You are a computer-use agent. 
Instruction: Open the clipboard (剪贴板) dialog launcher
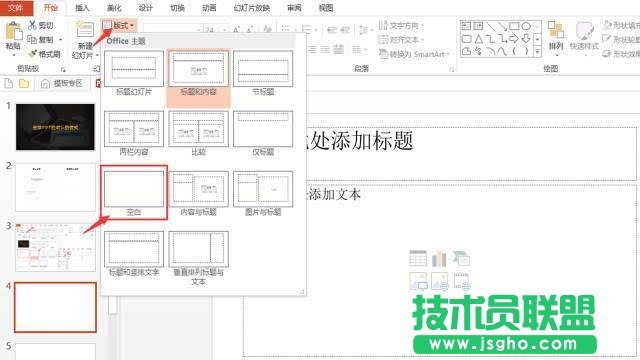pyautogui.click(x=63, y=70)
